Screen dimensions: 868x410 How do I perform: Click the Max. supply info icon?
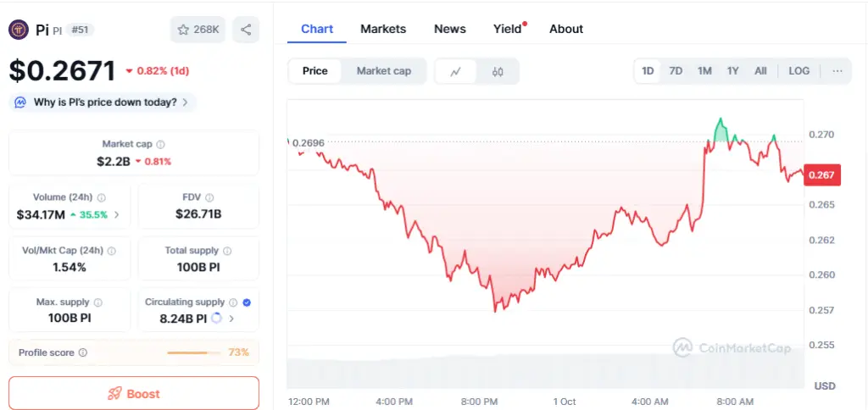(98, 302)
